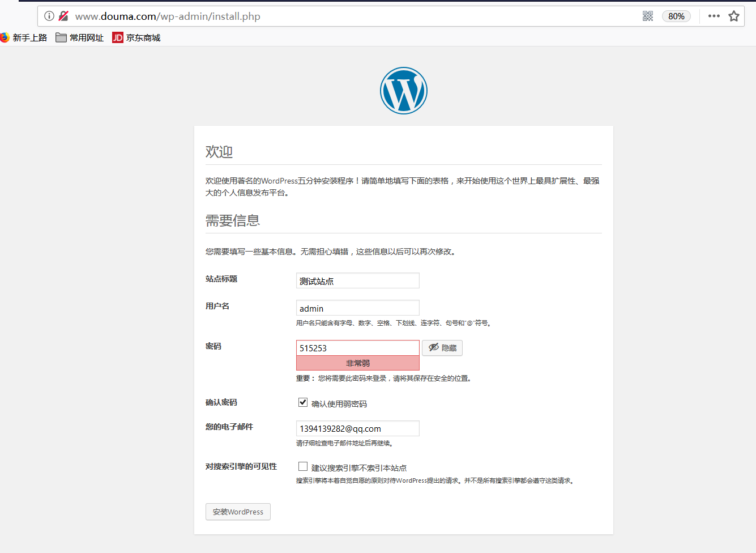Click the 欢迎 heading
The width and height of the screenshot is (756, 553).
coord(219,152)
